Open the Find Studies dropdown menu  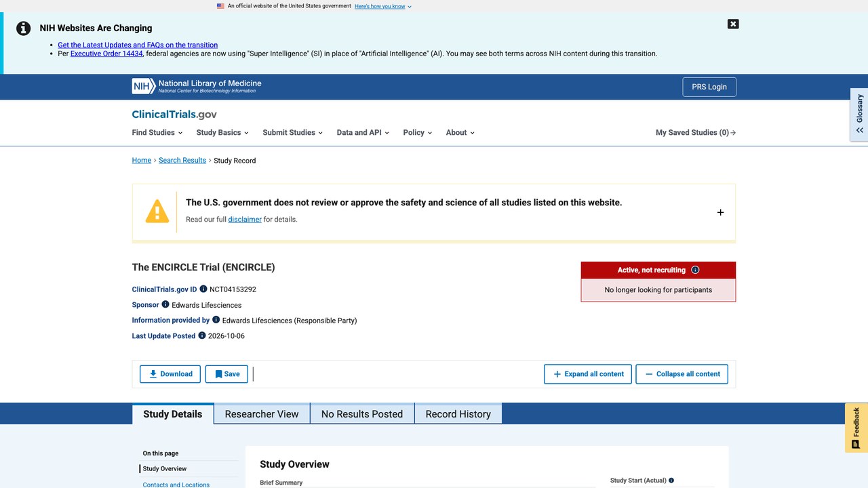point(157,133)
